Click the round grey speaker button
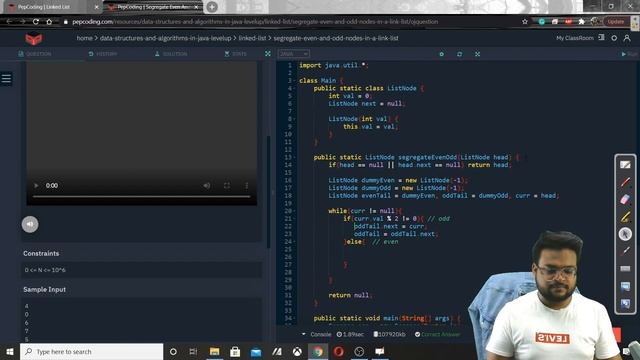The width and height of the screenshot is (640, 360). pos(30,224)
